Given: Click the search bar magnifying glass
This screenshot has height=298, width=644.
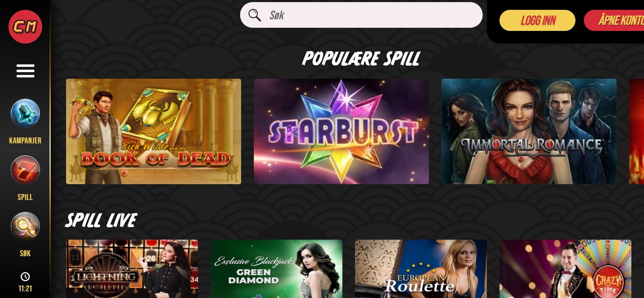Looking at the screenshot, I should pyautogui.click(x=255, y=15).
